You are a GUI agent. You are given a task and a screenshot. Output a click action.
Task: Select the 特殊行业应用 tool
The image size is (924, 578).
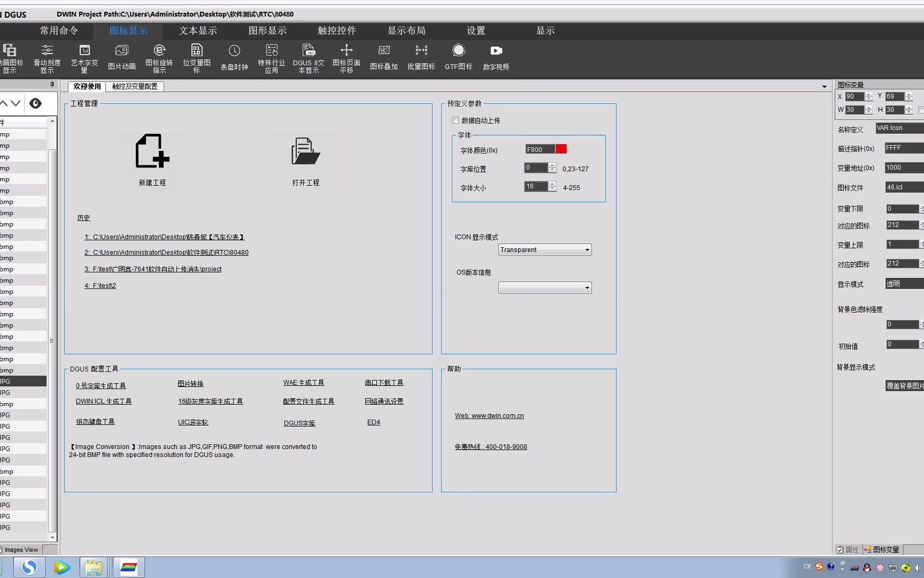[x=272, y=59]
